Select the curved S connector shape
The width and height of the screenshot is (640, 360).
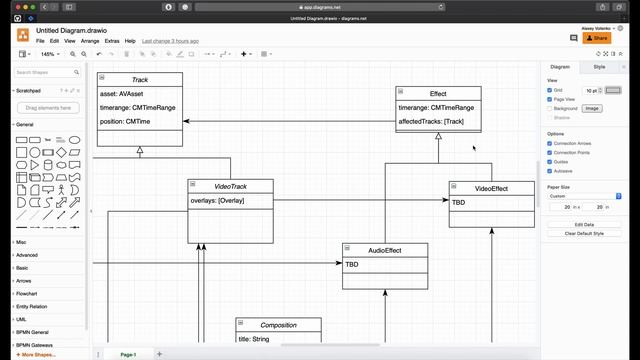coord(48,202)
